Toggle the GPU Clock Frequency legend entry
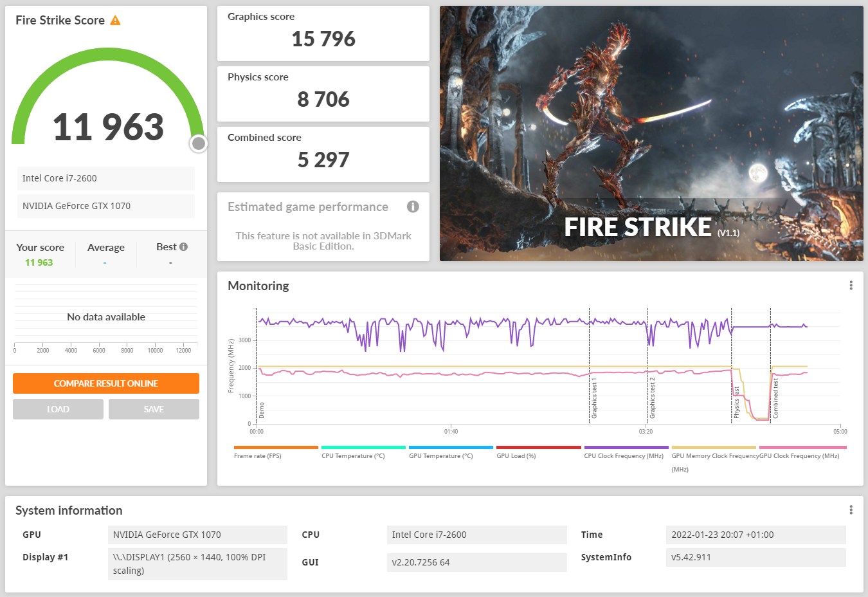Viewport: 868px width, 597px height. 802,452
